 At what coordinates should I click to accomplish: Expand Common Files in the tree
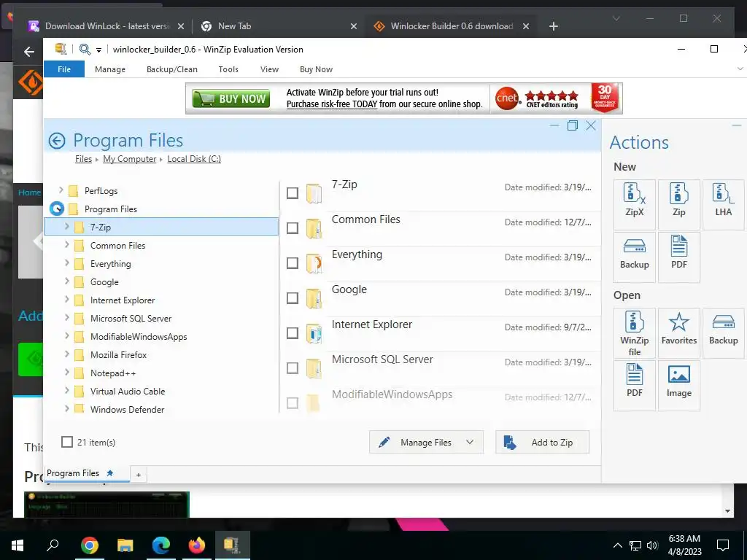coord(66,245)
